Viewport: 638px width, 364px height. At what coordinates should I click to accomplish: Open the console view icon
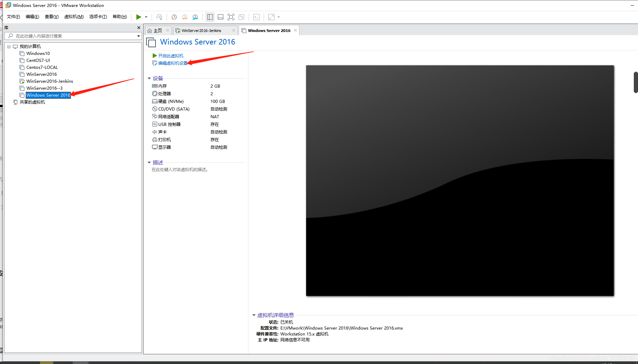click(256, 17)
